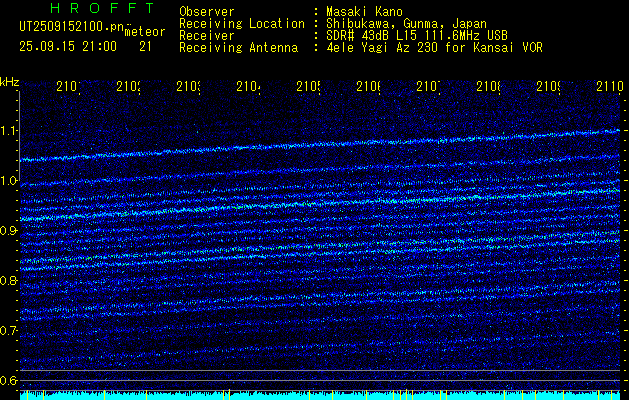Click the 'Receiving Location' field label
The width and height of the screenshot is (629, 400).
(242, 24)
